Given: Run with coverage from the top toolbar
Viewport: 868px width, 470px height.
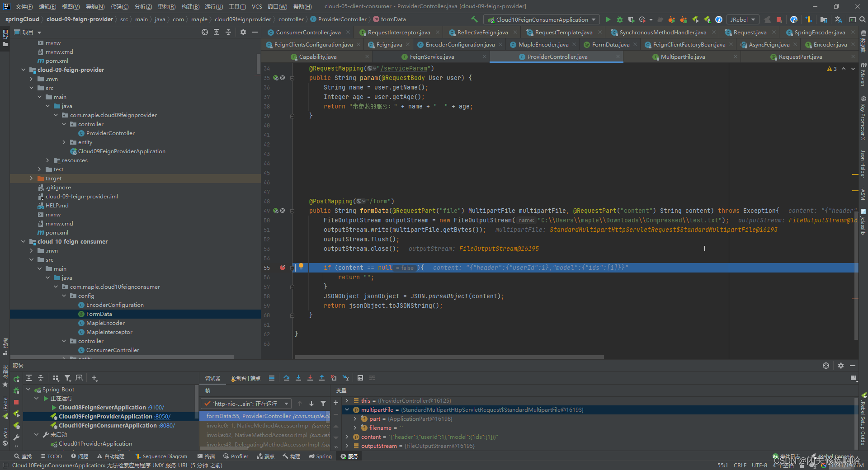Looking at the screenshot, I should tap(631, 19).
